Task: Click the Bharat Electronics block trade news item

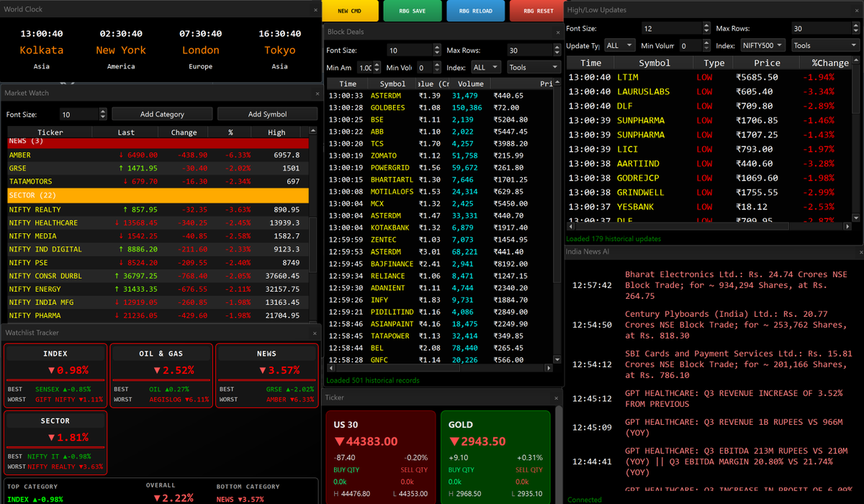Action: point(709,285)
